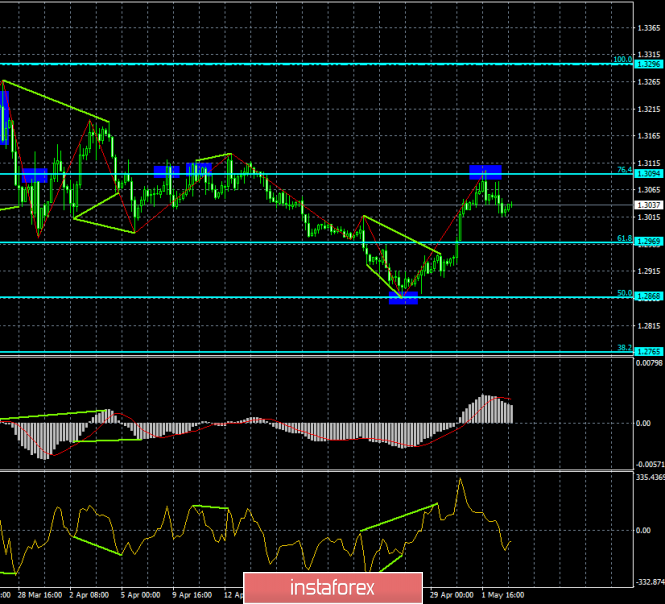Select the 1.3296 price tag on the axis

647,64
